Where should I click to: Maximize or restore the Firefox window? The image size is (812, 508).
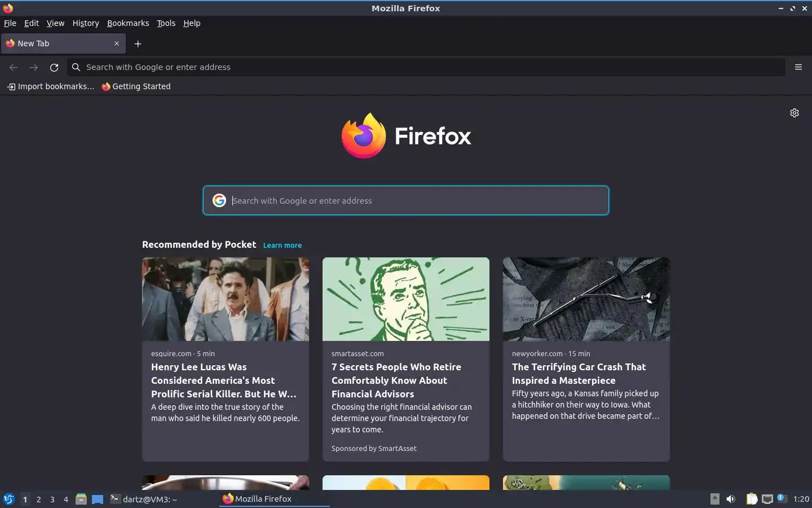click(x=793, y=8)
